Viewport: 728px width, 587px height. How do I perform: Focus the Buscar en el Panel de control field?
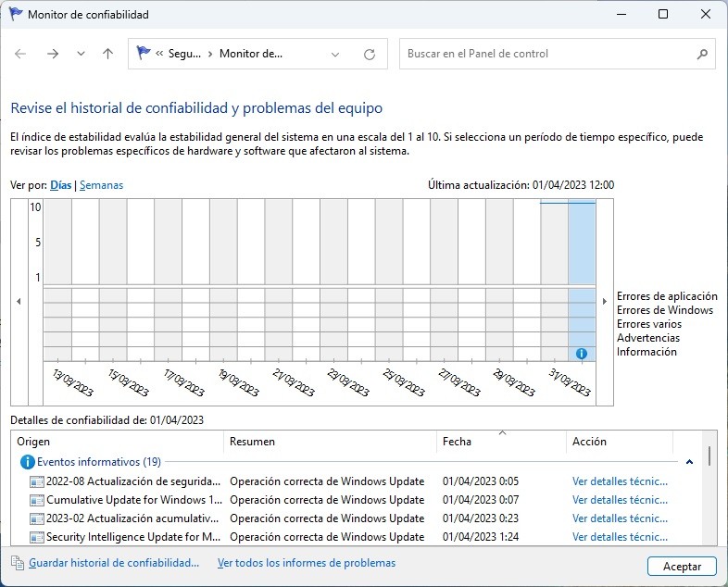(x=546, y=54)
